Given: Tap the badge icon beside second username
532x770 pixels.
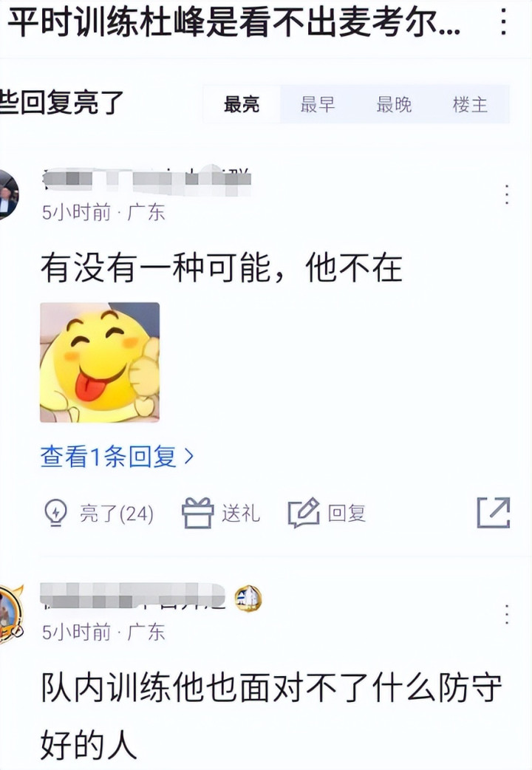Looking at the screenshot, I should coord(248,599).
